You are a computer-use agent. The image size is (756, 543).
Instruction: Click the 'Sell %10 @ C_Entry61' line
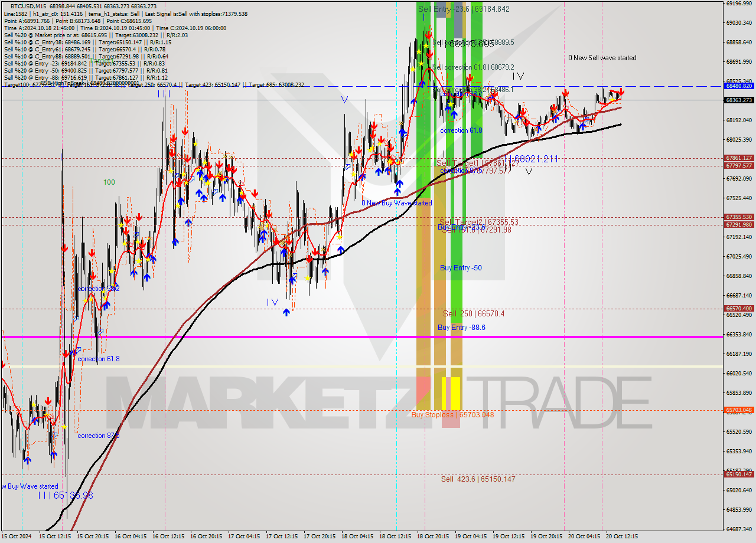(x=84, y=50)
